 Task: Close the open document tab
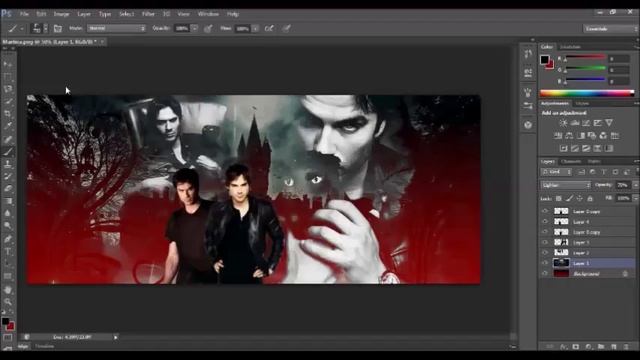click(102, 42)
